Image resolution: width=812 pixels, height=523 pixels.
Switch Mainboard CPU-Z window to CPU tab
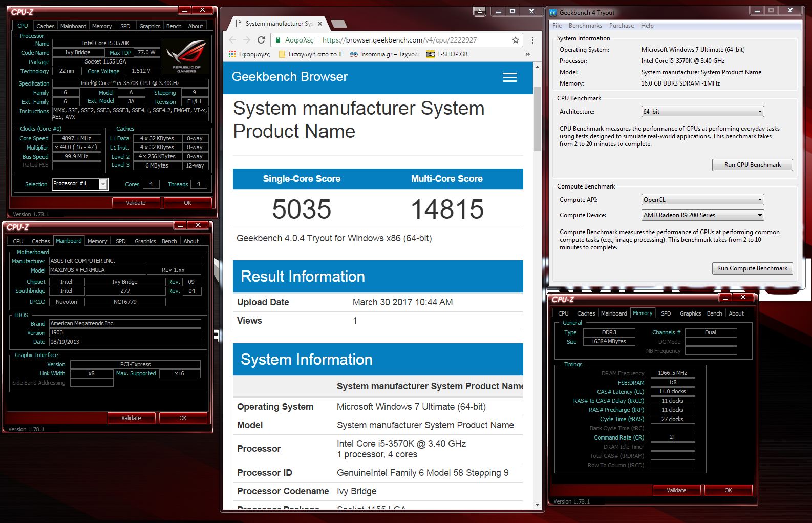18,241
